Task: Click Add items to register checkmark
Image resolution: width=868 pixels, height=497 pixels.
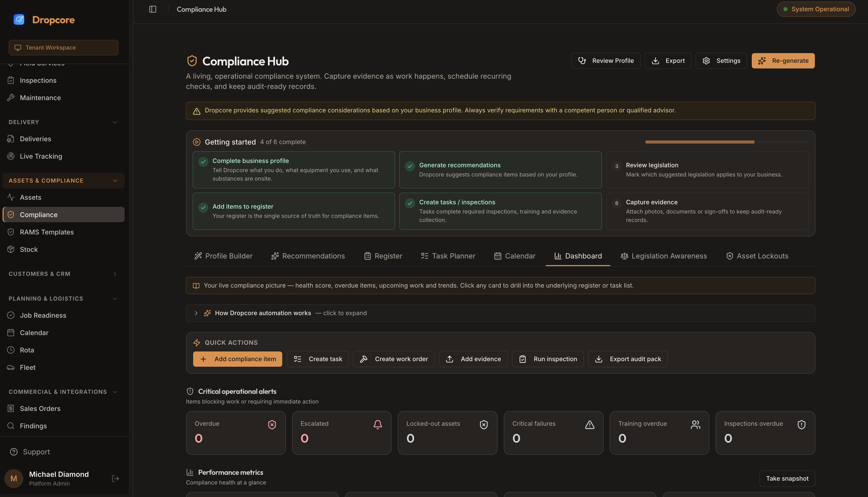Action: (x=203, y=207)
